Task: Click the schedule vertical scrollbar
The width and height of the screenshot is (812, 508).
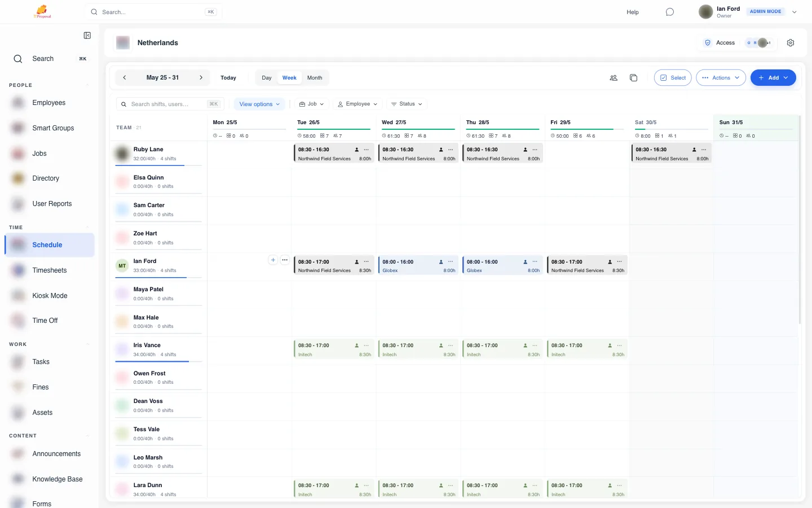Action: (800, 220)
